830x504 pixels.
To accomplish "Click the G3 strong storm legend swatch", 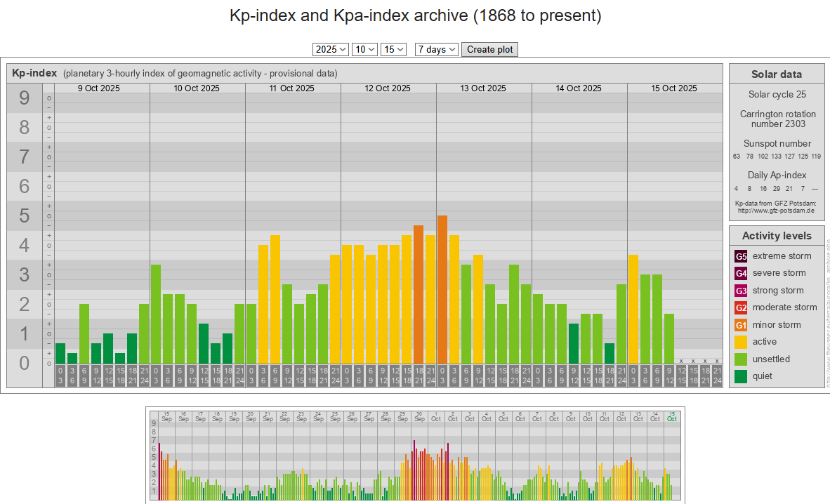I will tap(741, 291).
